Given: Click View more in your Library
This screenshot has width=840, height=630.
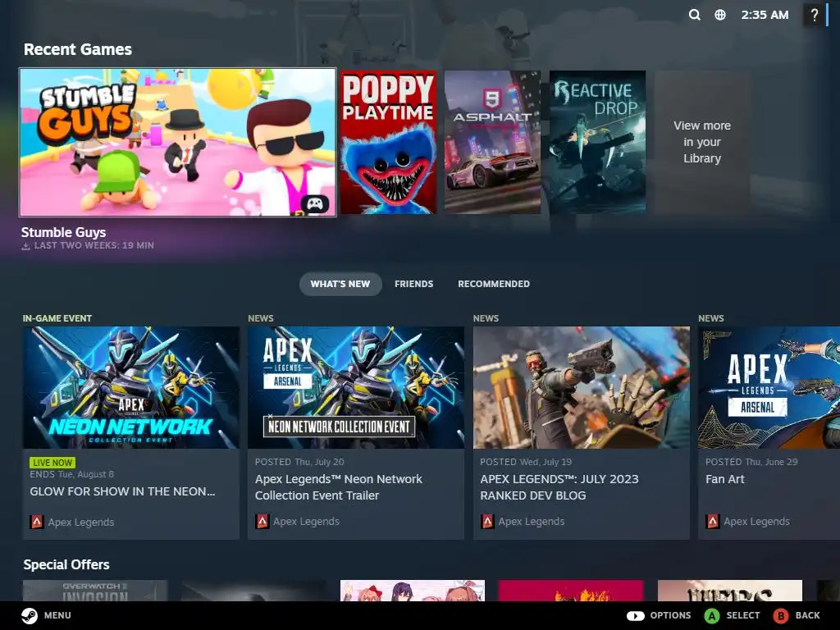Looking at the screenshot, I should (702, 143).
